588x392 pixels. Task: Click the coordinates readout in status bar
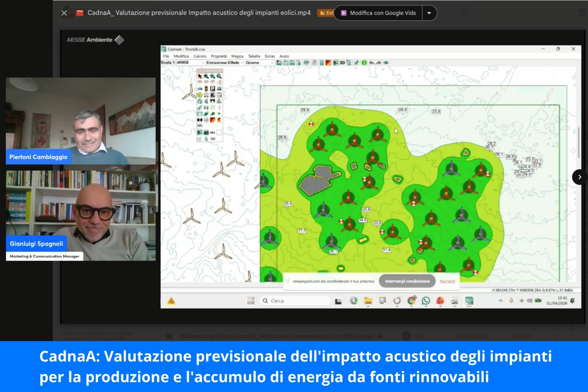[x=532, y=290]
